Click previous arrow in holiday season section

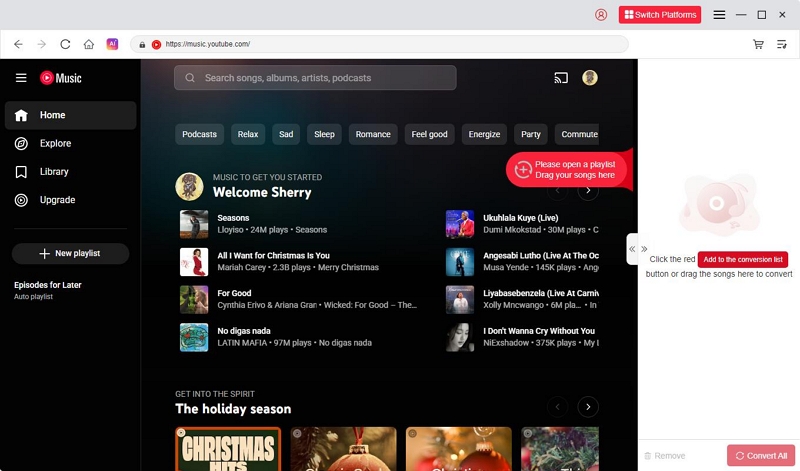point(557,407)
